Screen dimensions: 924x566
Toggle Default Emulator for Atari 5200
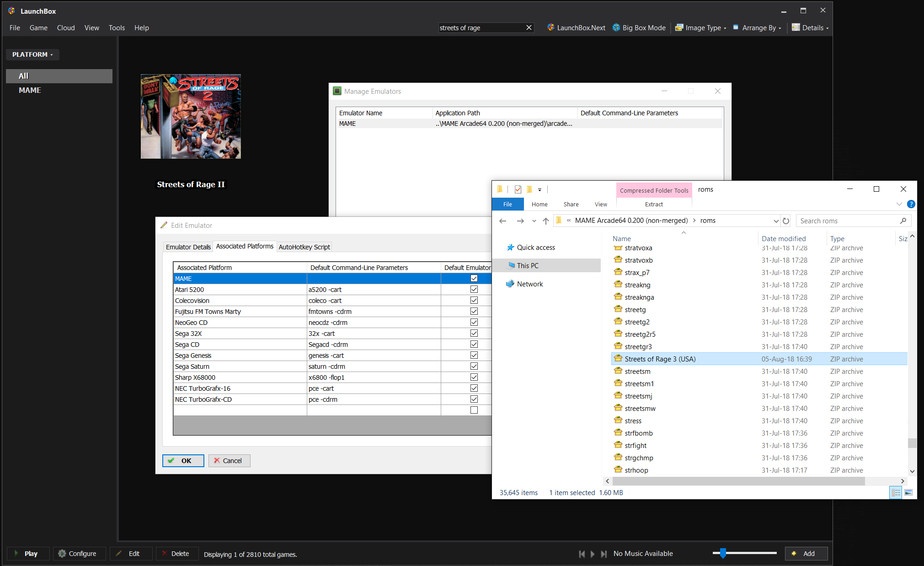coord(474,289)
